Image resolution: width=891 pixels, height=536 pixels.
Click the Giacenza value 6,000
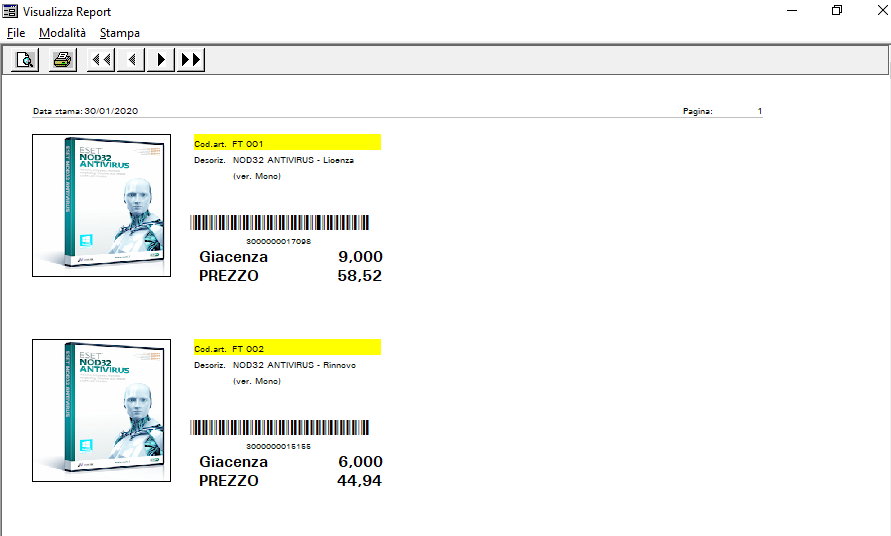[x=360, y=462]
